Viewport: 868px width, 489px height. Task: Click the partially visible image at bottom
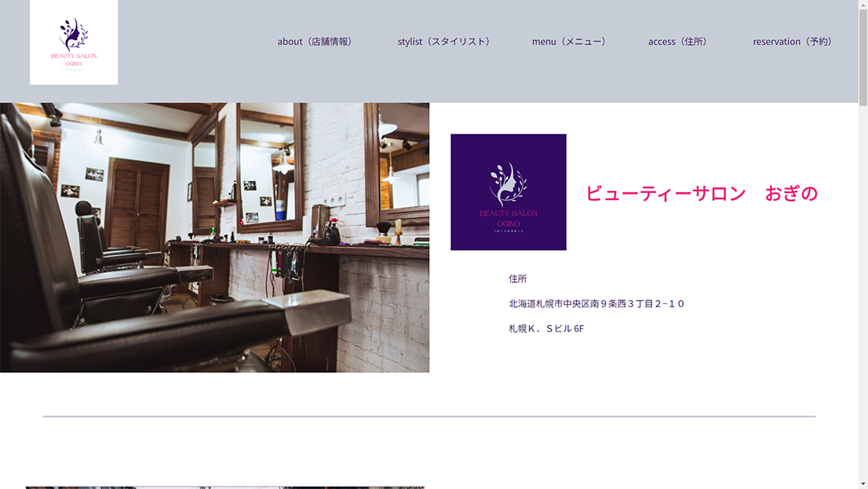pos(225,487)
